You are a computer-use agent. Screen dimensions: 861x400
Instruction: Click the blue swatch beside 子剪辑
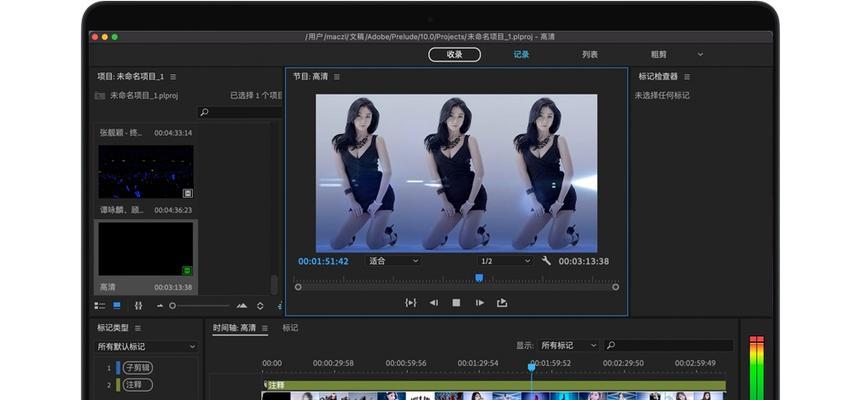point(118,368)
